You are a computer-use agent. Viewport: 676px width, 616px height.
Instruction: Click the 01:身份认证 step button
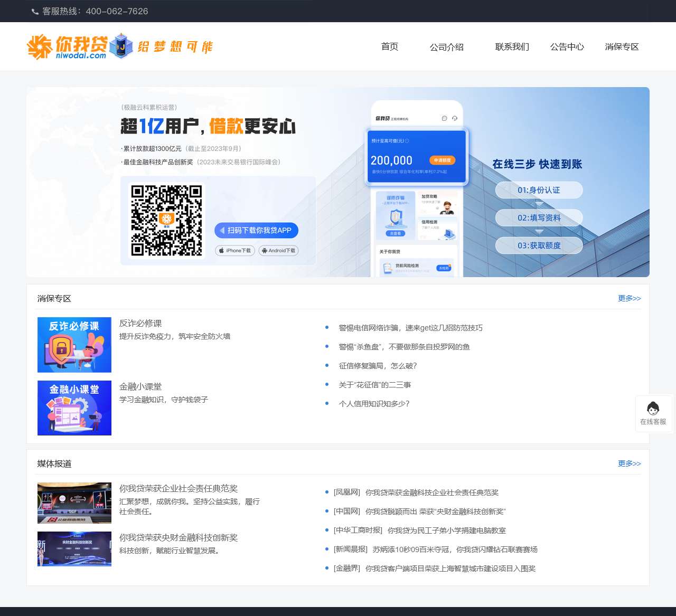[x=539, y=190]
